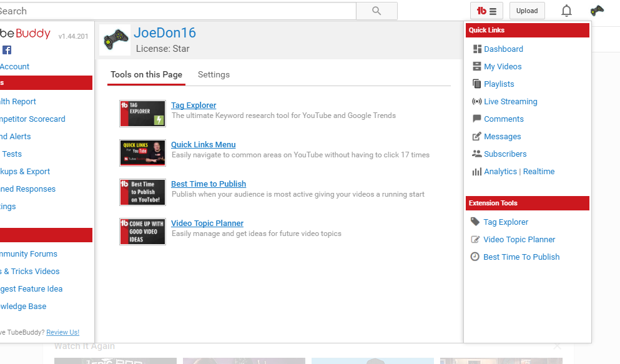
Task: Open the Alerts sidebar link
Action: [16, 136]
